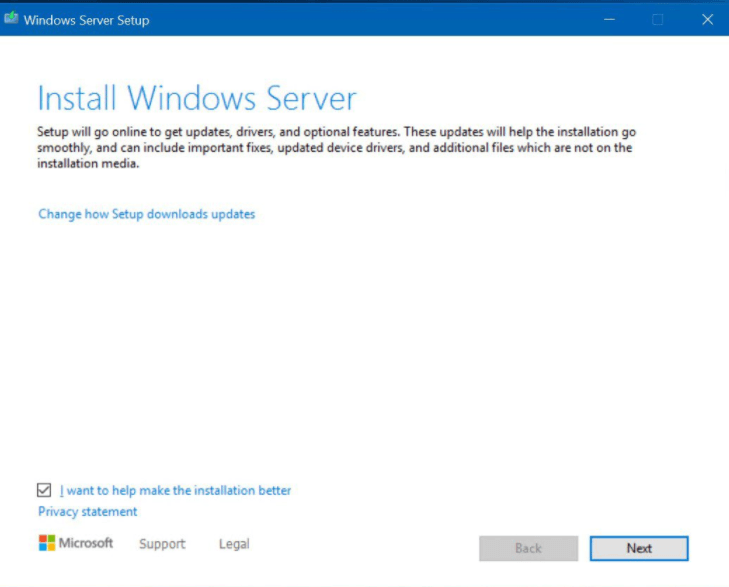Click the empty blue title bar area
This screenshot has width=729, height=587.
pyautogui.click(x=380, y=19)
